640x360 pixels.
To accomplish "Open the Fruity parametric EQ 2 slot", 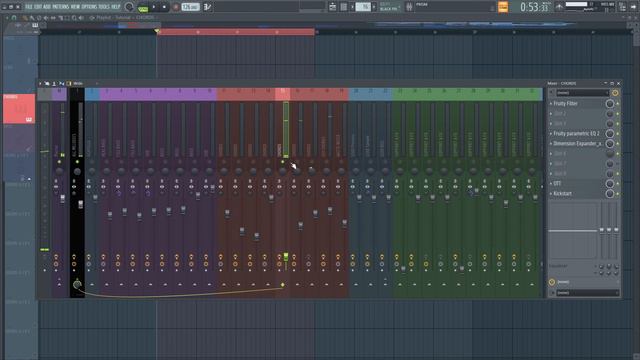I will (x=576, y=133).
